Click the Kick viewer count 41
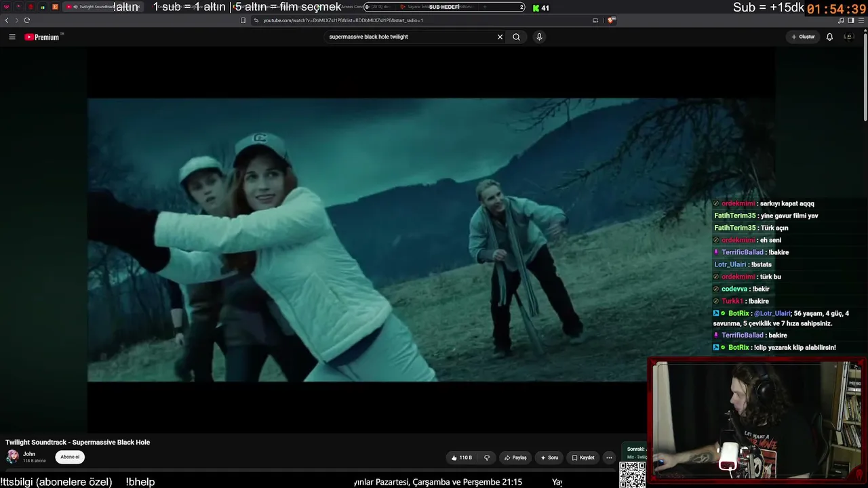This screenshot has width=868, height=488. 540,7
